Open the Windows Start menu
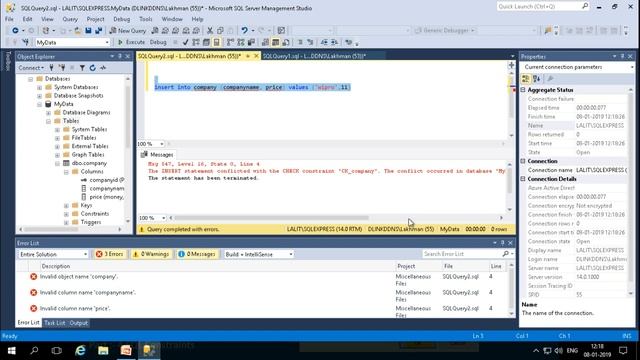The height and width of the screenshot is (360, 640). click(11, 351)
